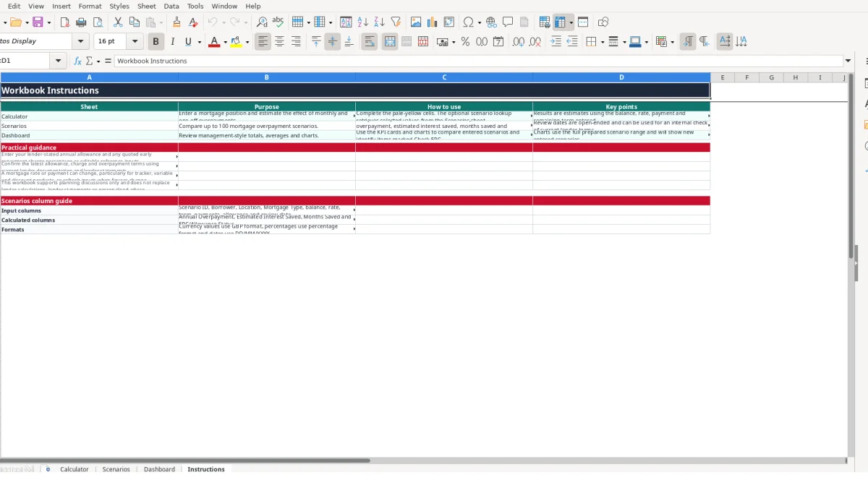Select column E header
868x488 pixels.
pos(723,77)
